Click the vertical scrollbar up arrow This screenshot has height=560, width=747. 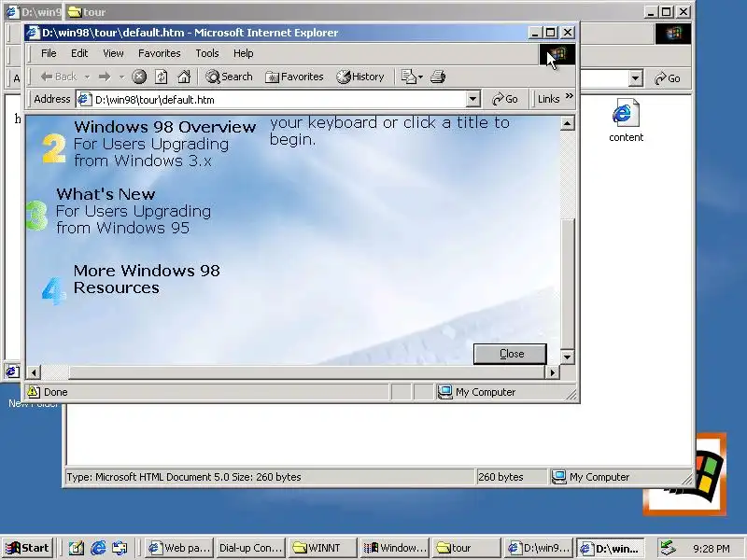tap(567, 124)
